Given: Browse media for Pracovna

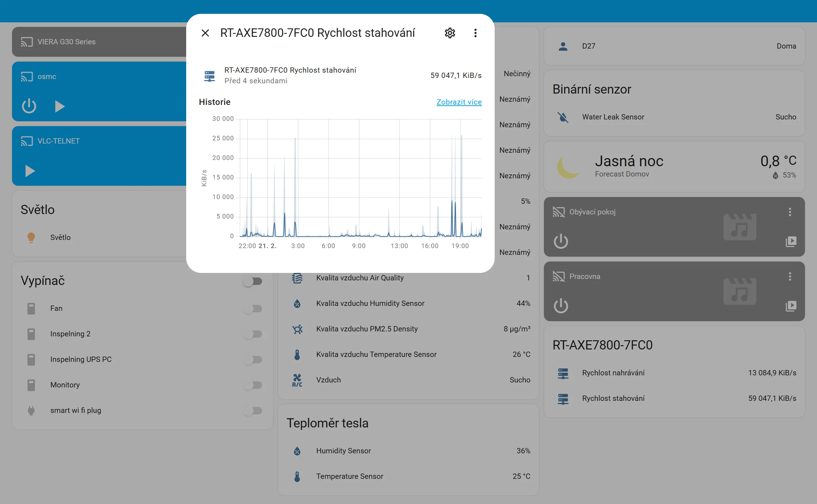Looking at the screenshot, I should 790,306.
